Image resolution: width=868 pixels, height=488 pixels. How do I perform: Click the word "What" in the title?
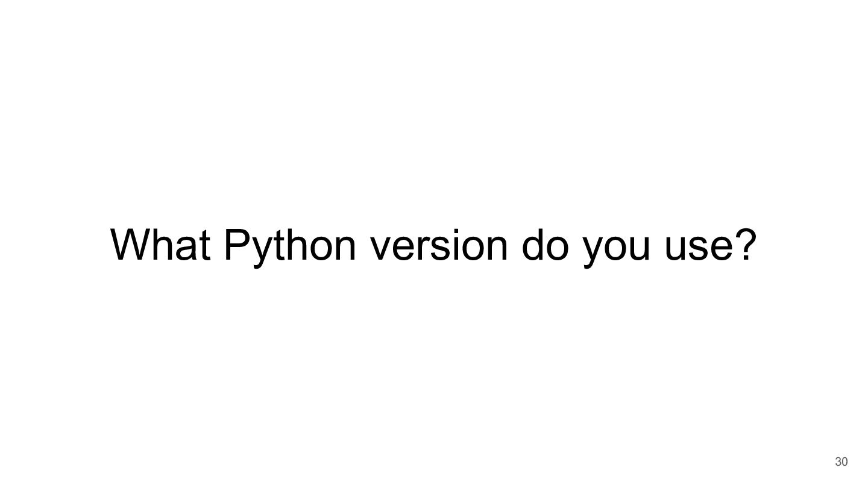(161, 245)
